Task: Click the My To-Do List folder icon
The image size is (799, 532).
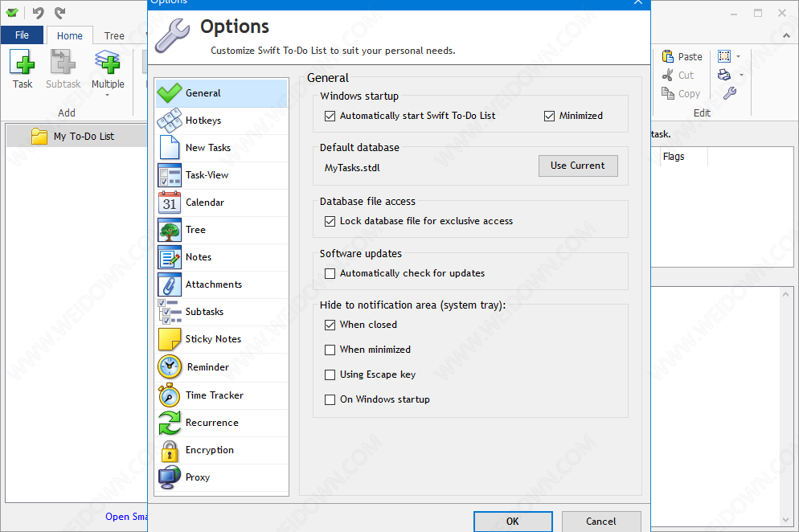Action: (x=39, y=136)
